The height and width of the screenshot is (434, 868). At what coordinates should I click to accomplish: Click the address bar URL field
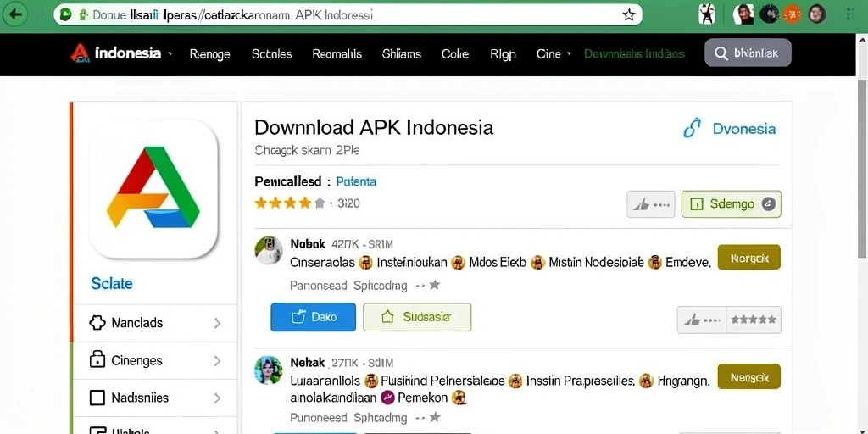coord(348,15)
